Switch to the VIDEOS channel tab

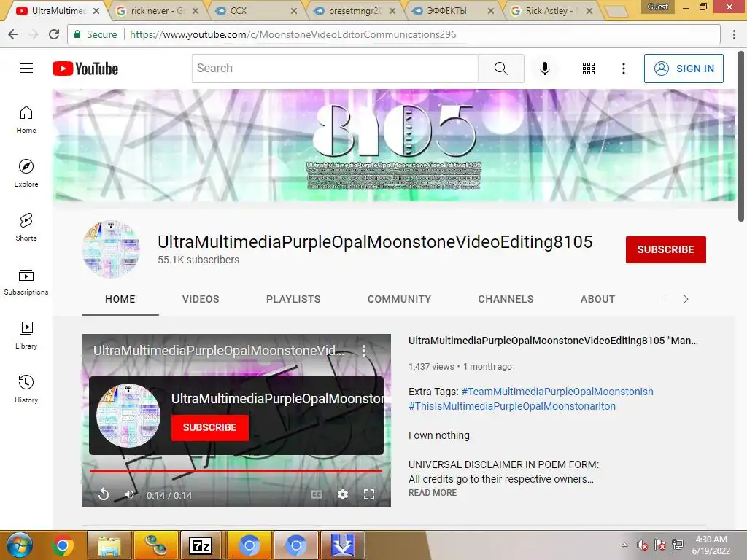pos(201,299)
